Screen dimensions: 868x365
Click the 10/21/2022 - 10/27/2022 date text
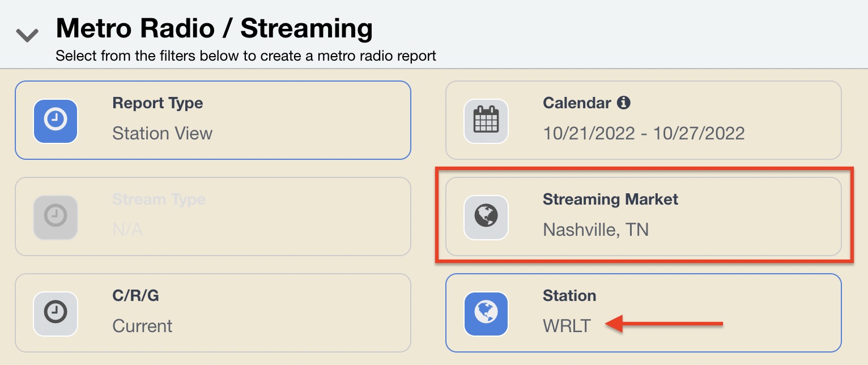(644, 133)
